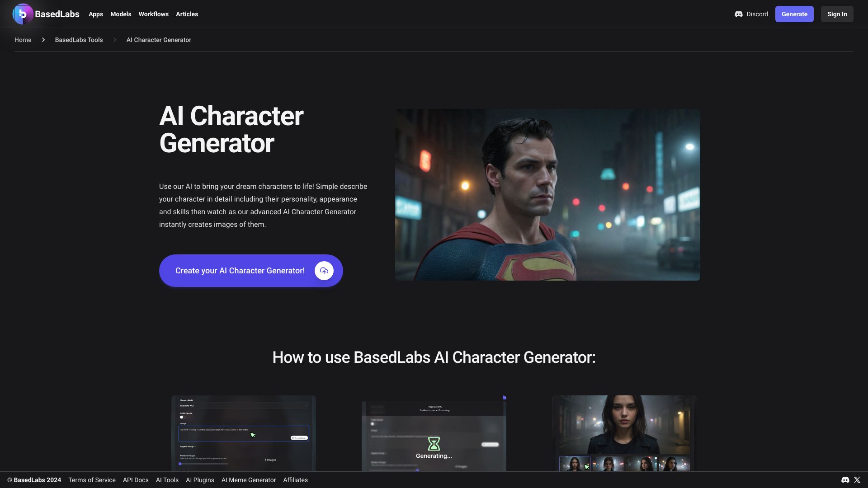
Task: Click the Generate button in navbar
Action: pyautogui.click(x=795, y=14)
